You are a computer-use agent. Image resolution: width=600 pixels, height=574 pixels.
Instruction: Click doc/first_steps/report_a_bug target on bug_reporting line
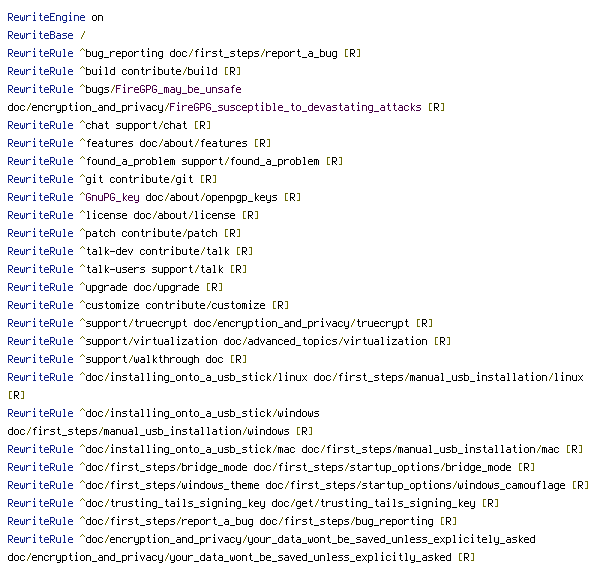(254, 53)
